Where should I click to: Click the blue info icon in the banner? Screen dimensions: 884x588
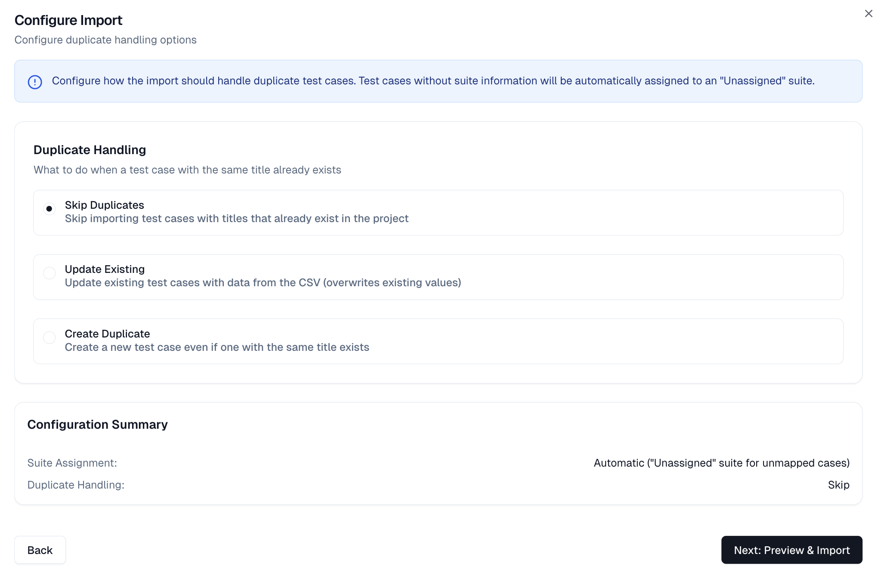click(36, 81)
